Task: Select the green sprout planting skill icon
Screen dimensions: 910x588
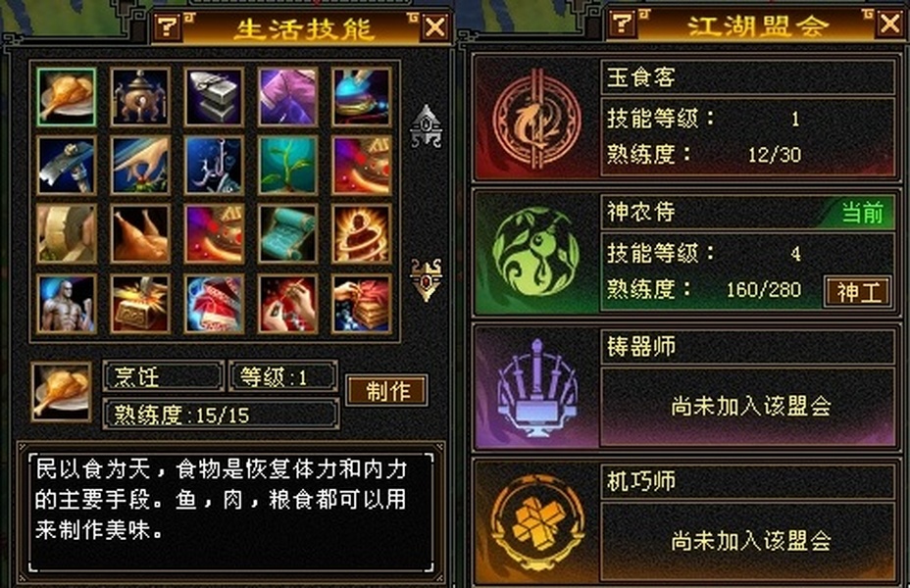Action: coord(288,166)
